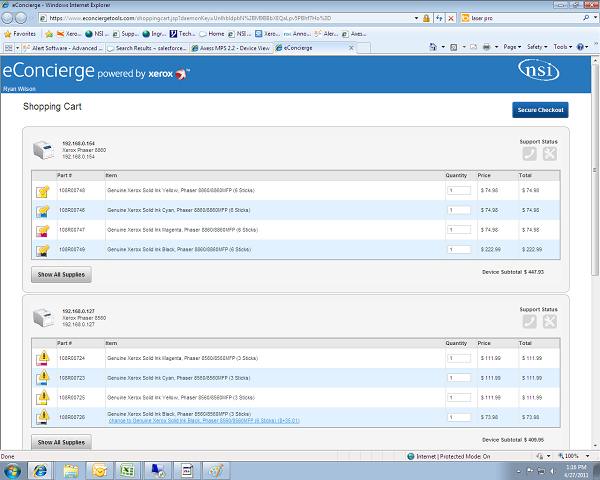Edit quantity for Cyan ink 108R00746

[x=459, y=210]
